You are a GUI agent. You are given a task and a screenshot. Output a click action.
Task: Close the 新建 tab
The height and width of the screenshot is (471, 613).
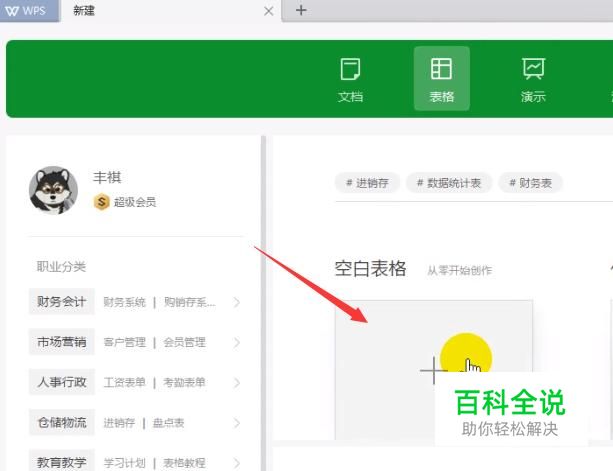click(x=269, y=11)
